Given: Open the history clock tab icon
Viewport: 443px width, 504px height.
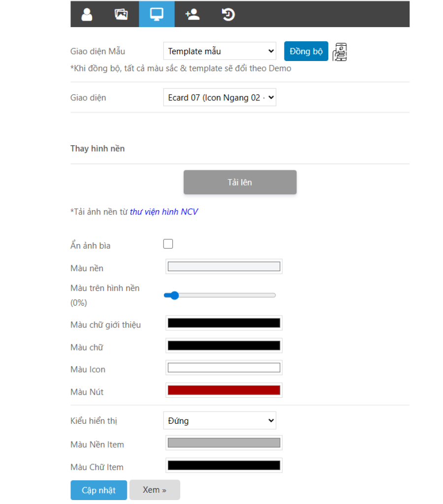Looking at the screenshot, I should pos(228,14).
